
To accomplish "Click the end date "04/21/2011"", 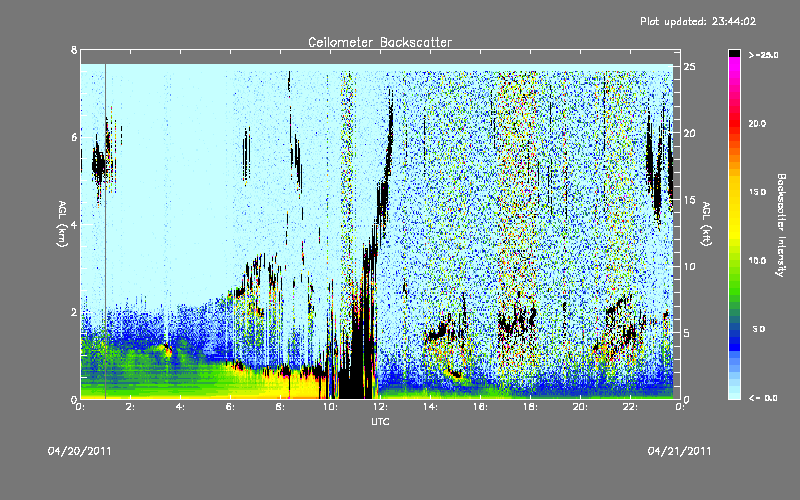I will [x=679, y=451].
